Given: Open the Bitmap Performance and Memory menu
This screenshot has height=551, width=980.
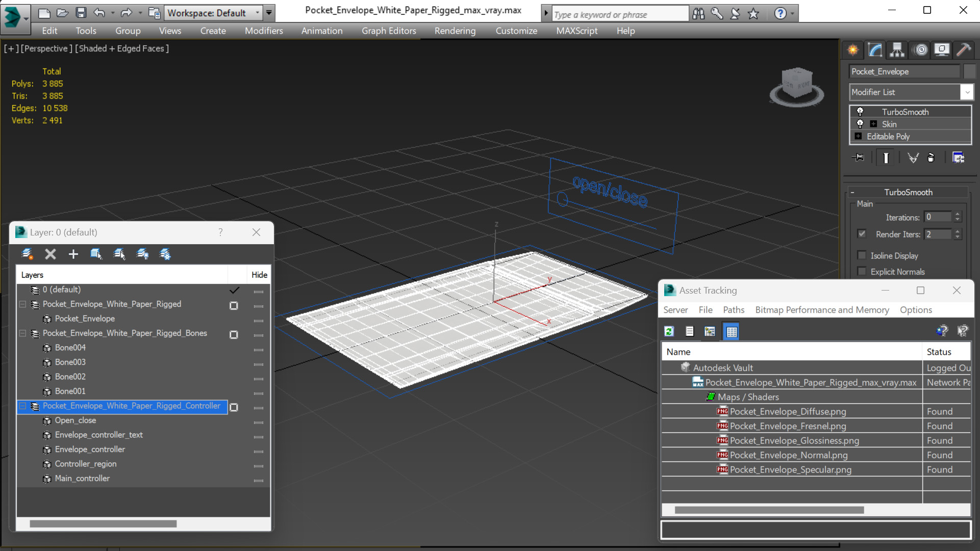Looking at the screenshot, I should (821, 310).
